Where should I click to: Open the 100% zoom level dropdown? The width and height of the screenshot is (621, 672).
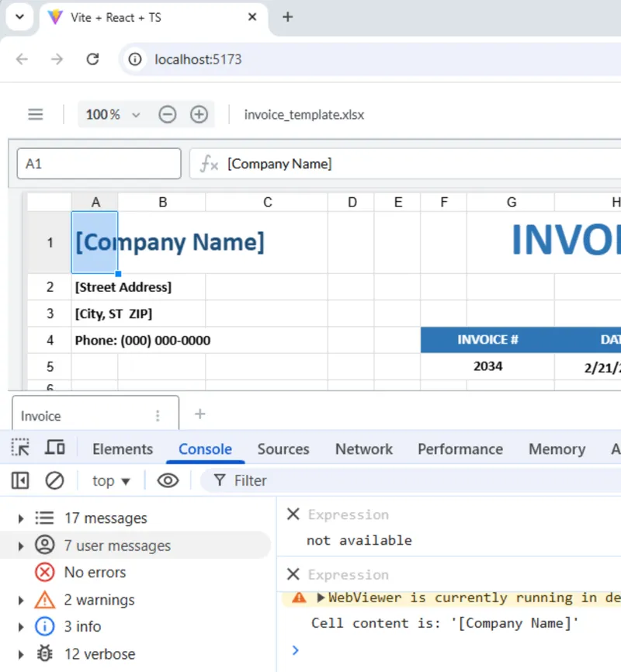(x=113, y=114)
